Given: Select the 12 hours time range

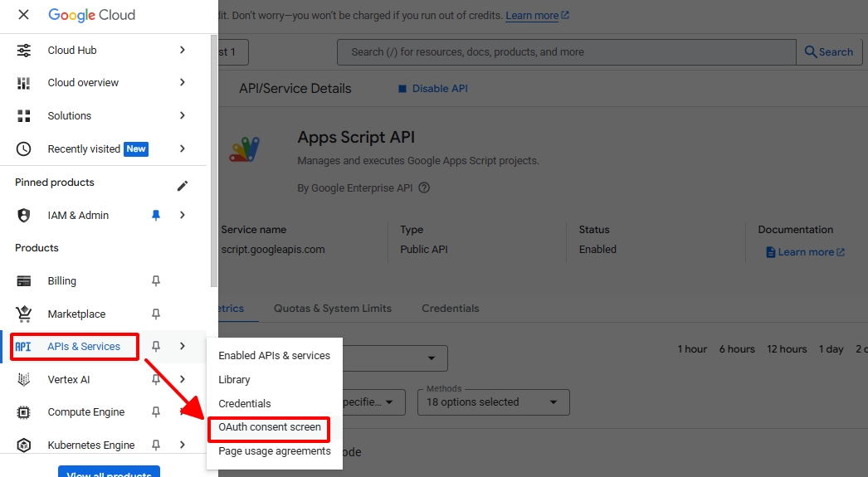Looking at the screenshot, I should (x=787, y=349).
